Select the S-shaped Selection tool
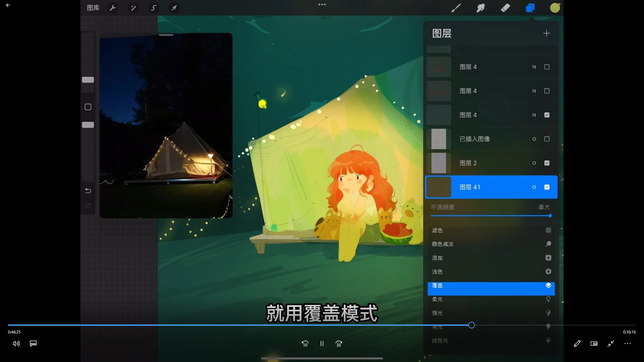The width and height of the screenshot is (644, 362). (x=154, y=8)
